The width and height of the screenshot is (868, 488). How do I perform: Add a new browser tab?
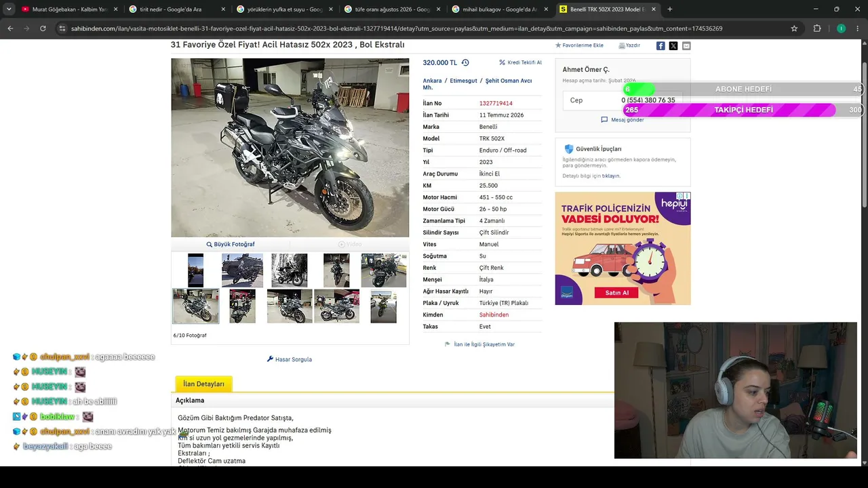pos(670,9)
